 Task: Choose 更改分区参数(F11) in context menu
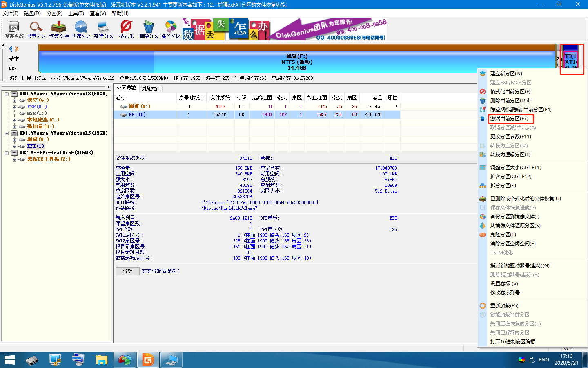coord(511,137)
